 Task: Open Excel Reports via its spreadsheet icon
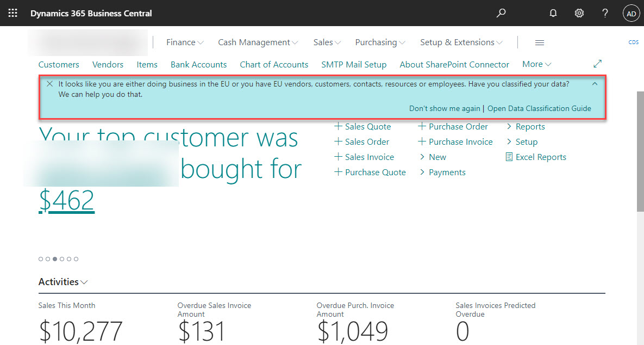(x=509, y=157)
